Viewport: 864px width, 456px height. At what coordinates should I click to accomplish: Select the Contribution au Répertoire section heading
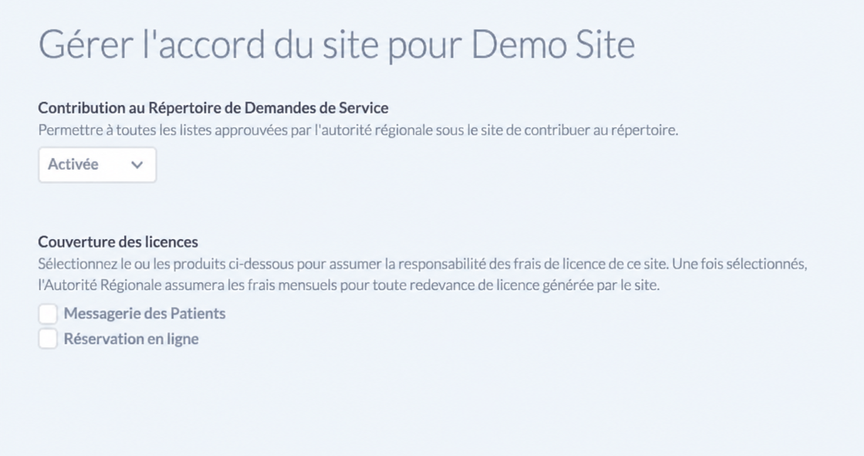click(213, 108)
